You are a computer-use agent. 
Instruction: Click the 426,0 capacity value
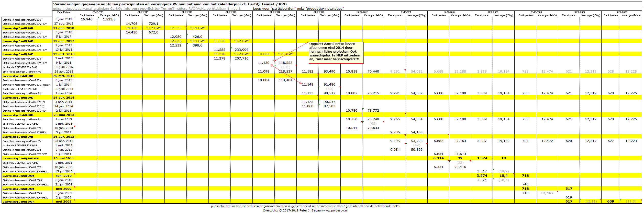click(x=197, y=37)
